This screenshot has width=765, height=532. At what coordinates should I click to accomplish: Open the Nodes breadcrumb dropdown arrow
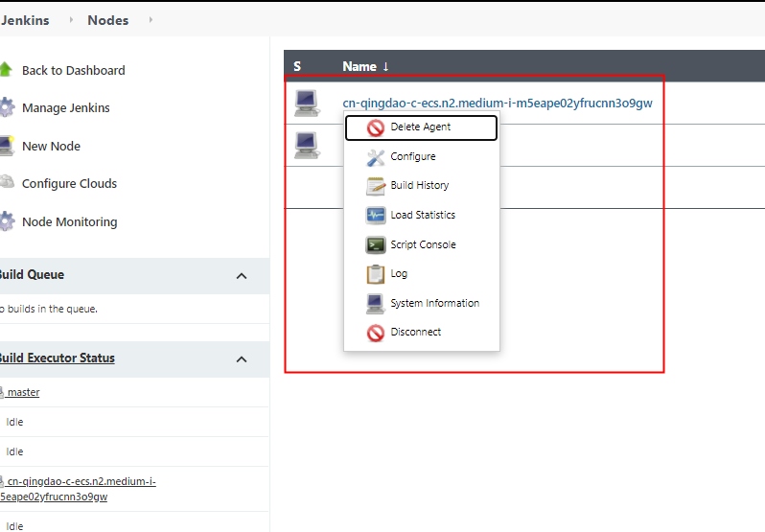click(151, 19)
